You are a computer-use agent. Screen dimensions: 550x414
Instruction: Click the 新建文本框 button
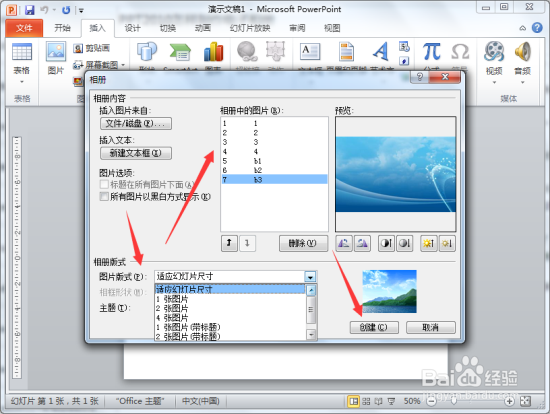click(136, 153)
